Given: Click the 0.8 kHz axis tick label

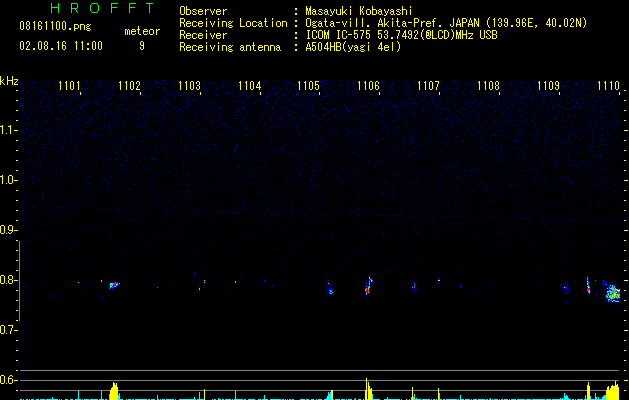Looking at the screenshot, I should pos(8,280).
